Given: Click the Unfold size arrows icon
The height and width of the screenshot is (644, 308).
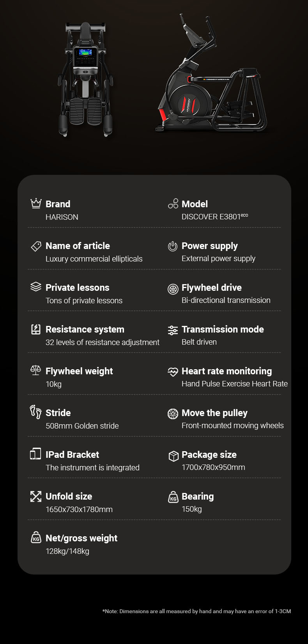Looking at the screenshot, I should point(36,496).
